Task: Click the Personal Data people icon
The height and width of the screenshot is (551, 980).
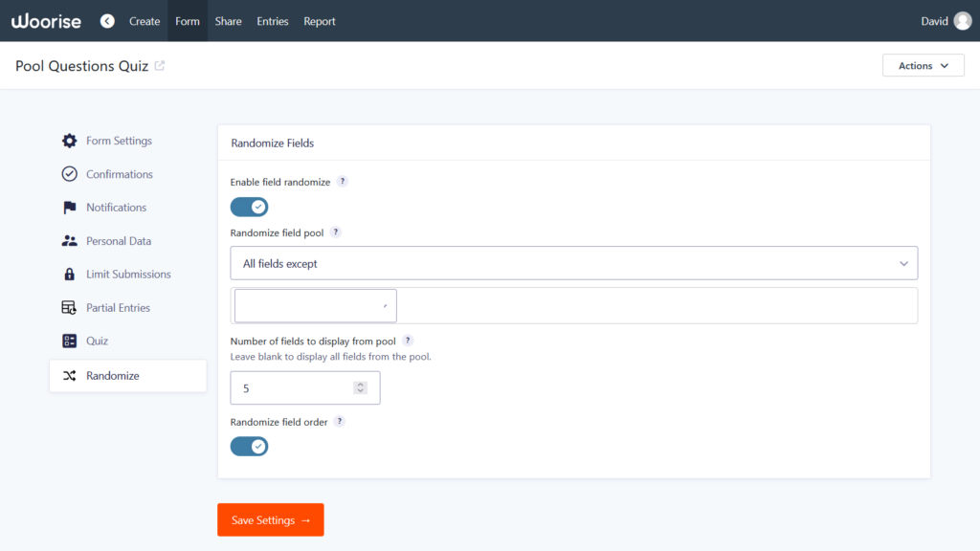Action: tap(69, 241)
